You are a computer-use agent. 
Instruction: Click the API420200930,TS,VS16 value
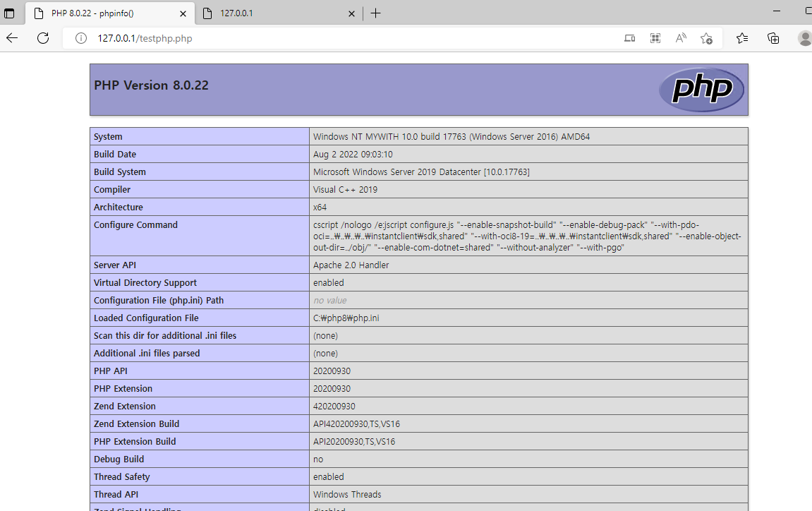[356, 424]
